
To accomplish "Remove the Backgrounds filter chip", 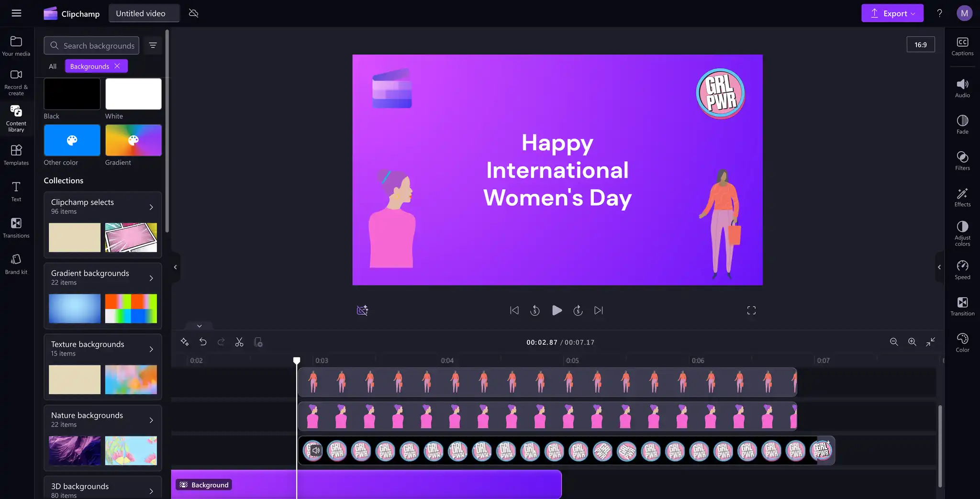I will (117, 66).
